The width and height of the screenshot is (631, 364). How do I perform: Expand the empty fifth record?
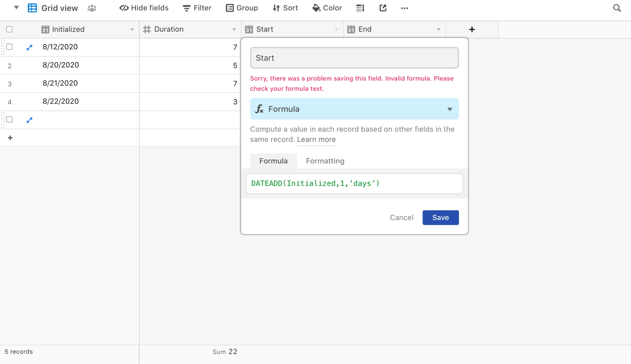29,120
